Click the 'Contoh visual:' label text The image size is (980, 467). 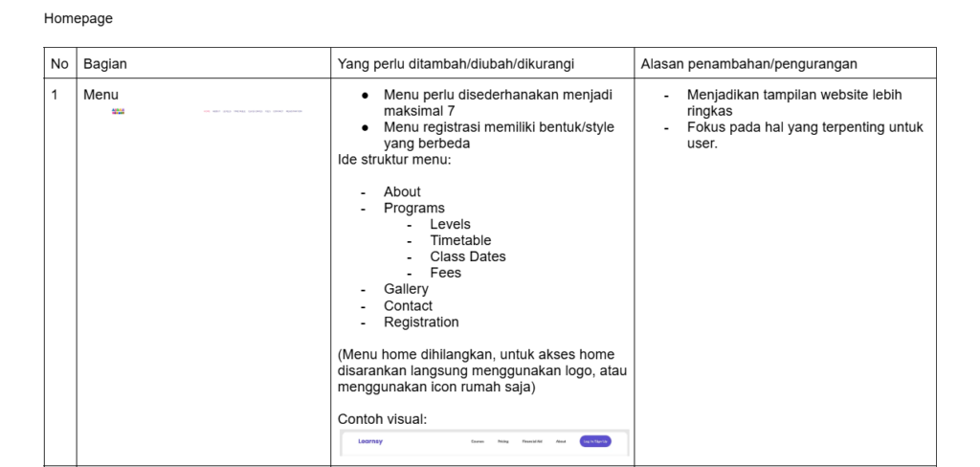[382, 419]
